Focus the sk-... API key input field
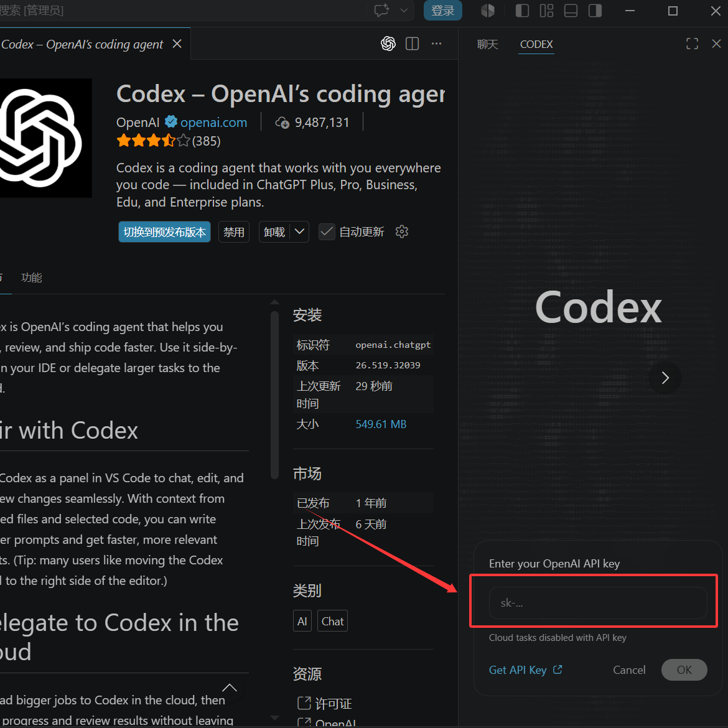 [598, 603]
